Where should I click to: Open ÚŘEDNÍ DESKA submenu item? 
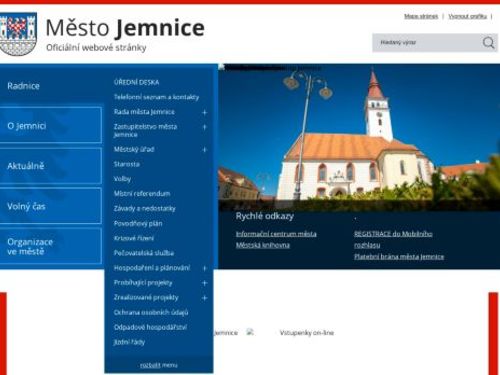tap(136, 82)
